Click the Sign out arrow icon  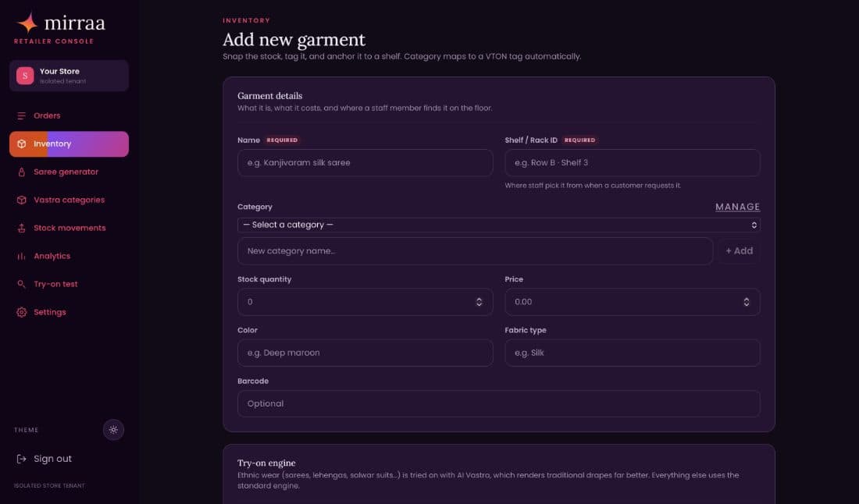click(21, 459)
